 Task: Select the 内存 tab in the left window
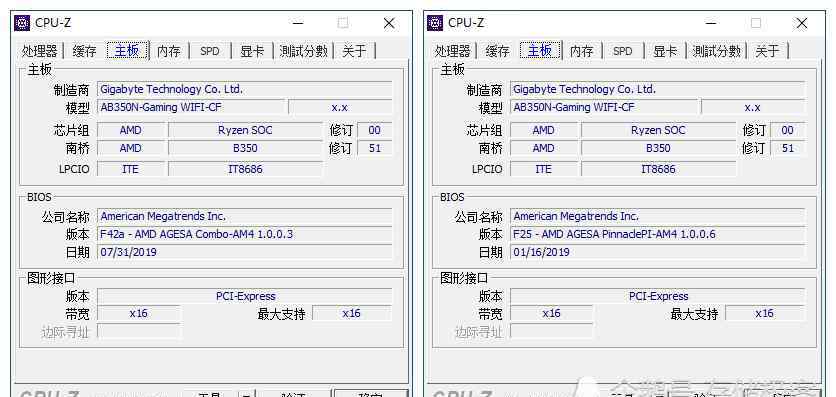click(x=168, y=51)
